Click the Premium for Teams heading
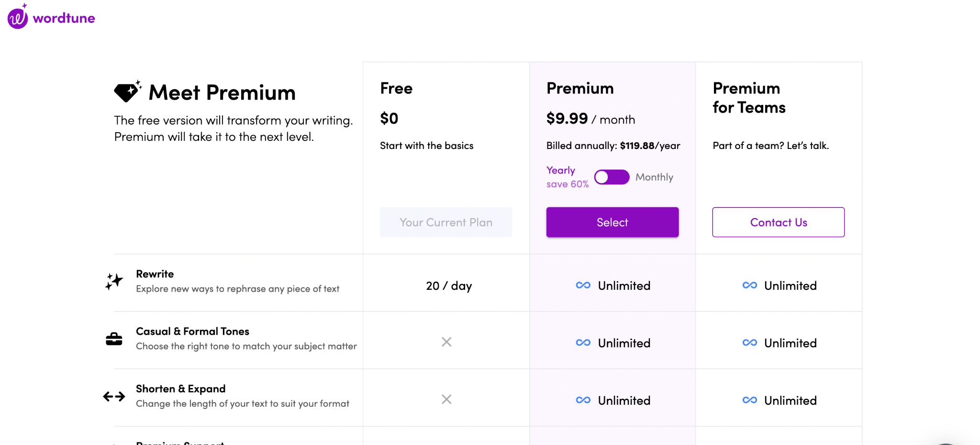The width and height of the screenshot is (980, 445). 749,98
